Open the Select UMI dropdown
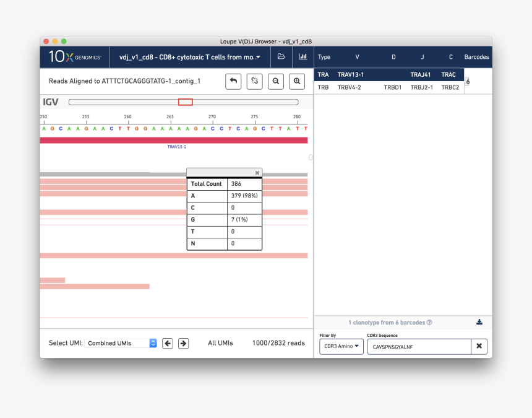 122,343
